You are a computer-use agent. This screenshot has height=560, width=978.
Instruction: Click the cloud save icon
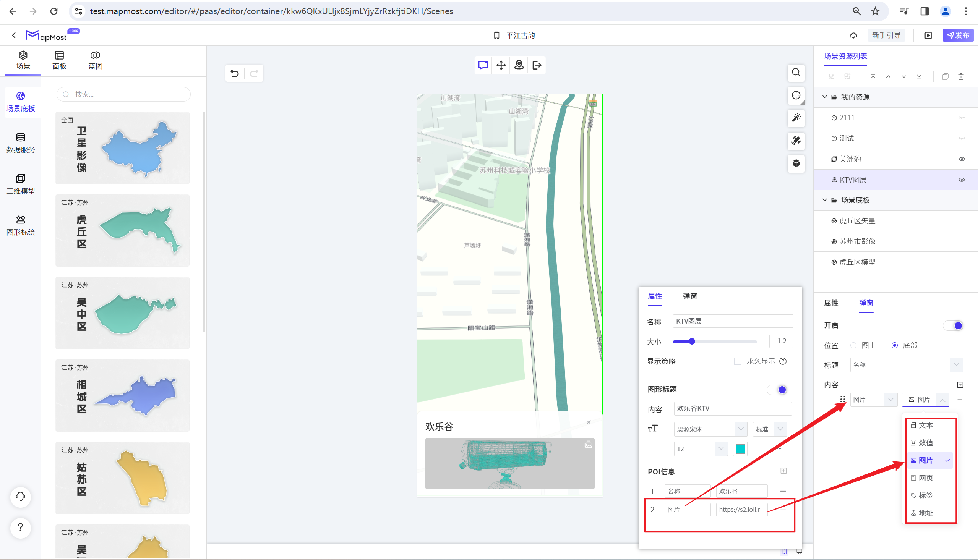[853, 36]
